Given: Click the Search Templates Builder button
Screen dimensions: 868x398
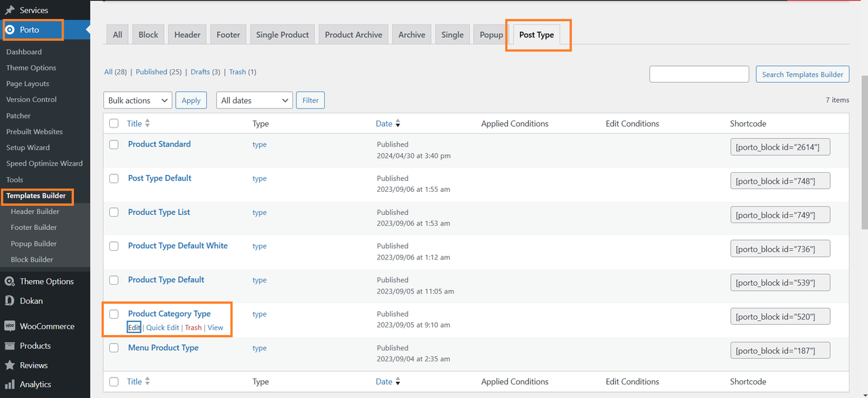Looking at the screenshot, I should click(802, 75).
